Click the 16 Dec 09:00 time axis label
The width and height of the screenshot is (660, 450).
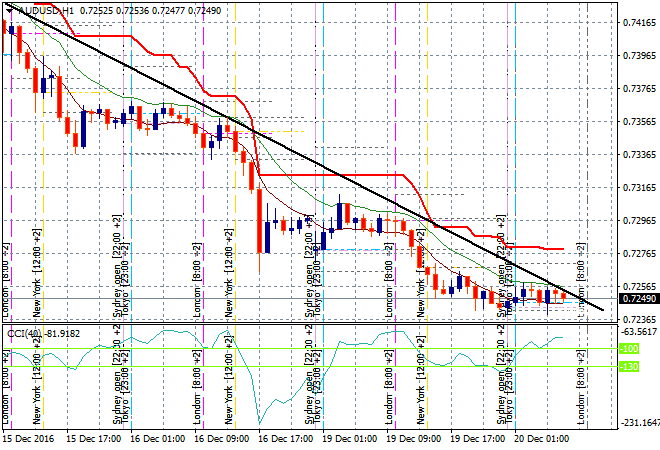pyautogui.click(x=221, y=438)
